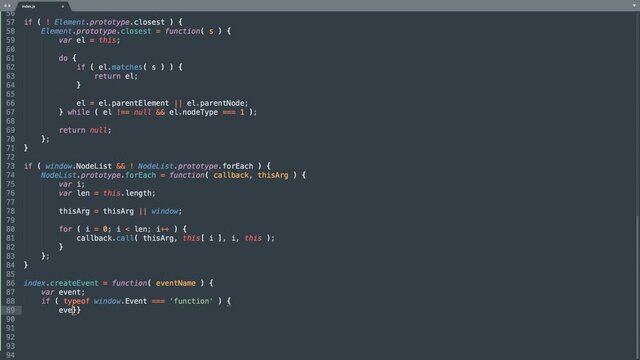The image size is (640, 360).
Task: Click the 'eve' text on line 89
Action: pos(65,311)
